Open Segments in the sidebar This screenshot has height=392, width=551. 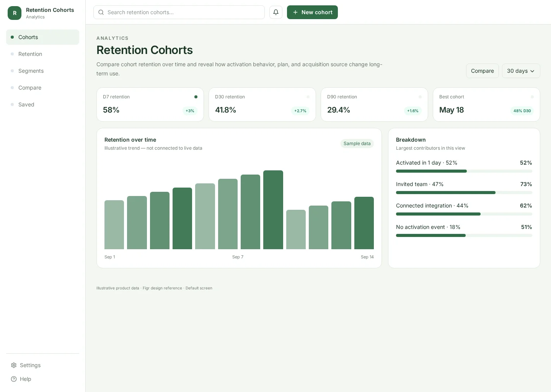tap(42, 71)
